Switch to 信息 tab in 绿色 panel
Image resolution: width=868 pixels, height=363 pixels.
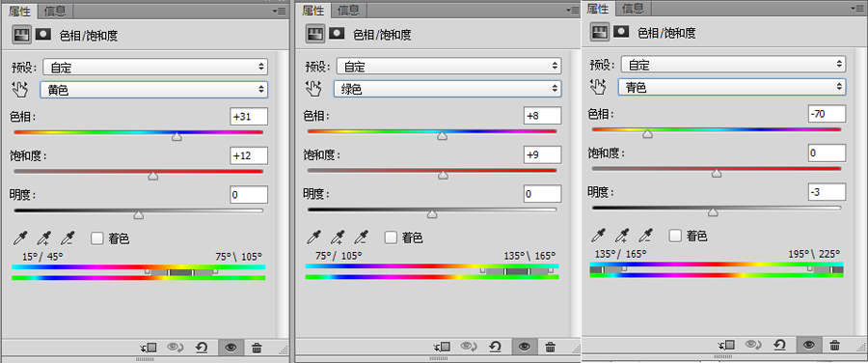coord(349,10)
